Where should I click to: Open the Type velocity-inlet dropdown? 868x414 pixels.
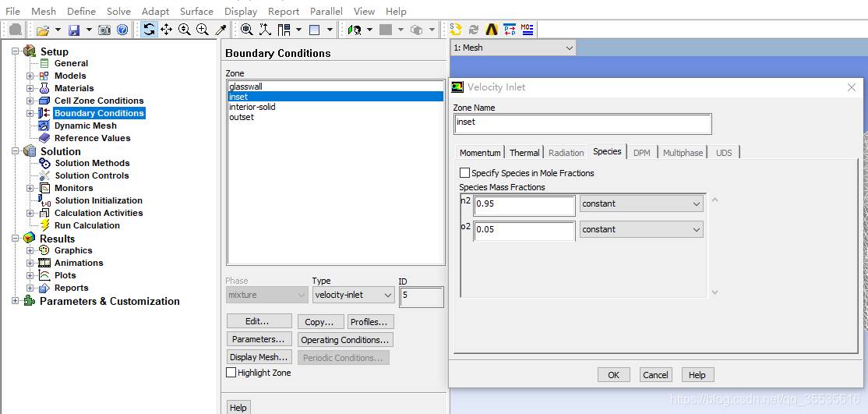coord(353,295)
